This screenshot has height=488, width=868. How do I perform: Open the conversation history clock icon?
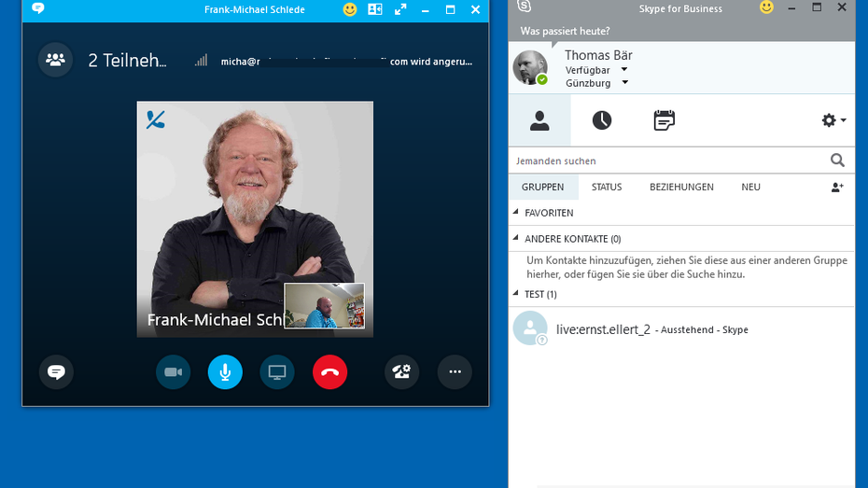[x=602, y=121]
